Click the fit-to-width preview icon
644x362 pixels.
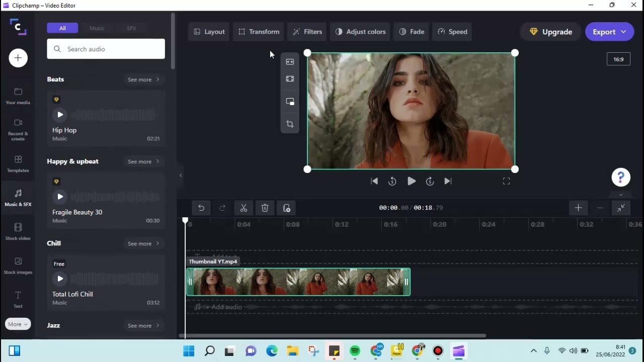tap(290, 62)
